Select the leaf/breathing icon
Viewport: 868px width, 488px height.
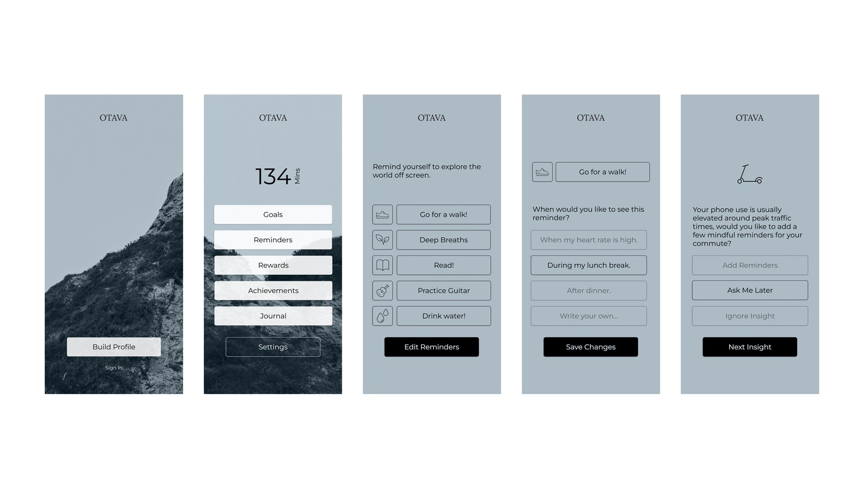pyautogui.click(x=382, y=239)
